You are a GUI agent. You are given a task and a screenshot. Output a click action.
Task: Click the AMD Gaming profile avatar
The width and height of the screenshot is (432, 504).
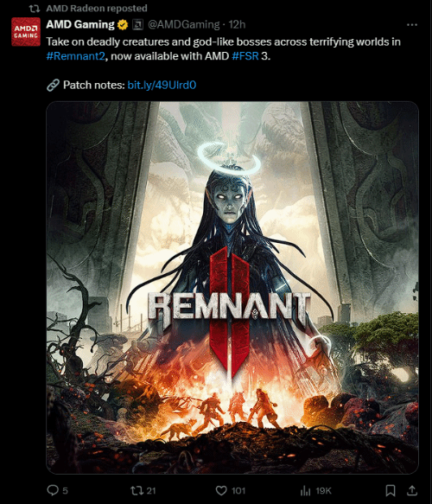click(x=26, y=32)
